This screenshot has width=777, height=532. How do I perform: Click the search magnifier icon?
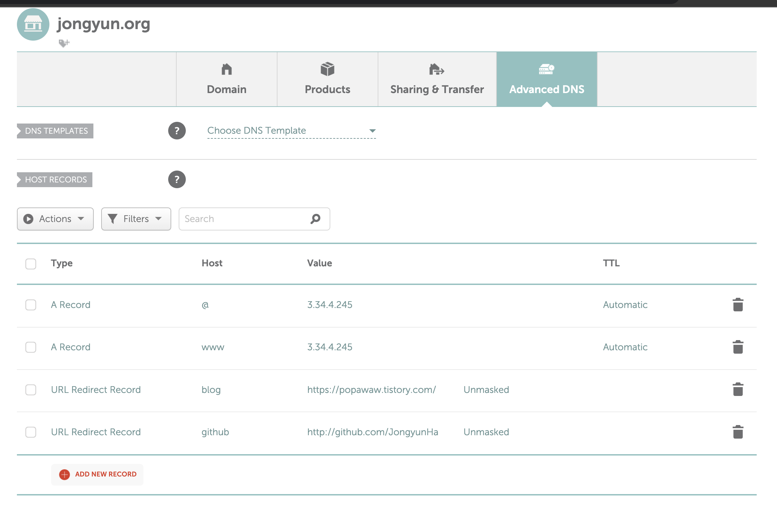pyautogui.click(x=315, y=219)
